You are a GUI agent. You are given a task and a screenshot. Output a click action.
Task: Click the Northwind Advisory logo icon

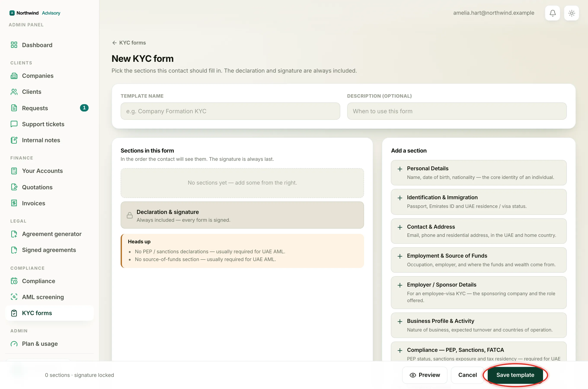point(12,13)
